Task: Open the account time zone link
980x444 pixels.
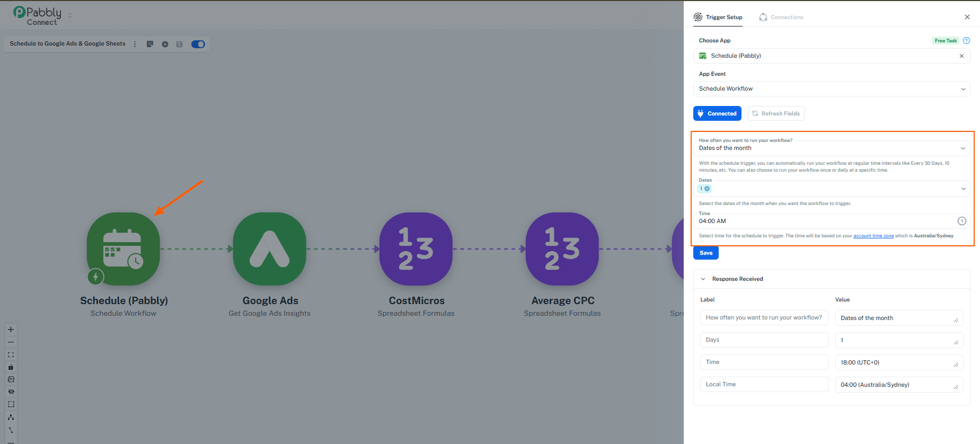Action: 873,236
